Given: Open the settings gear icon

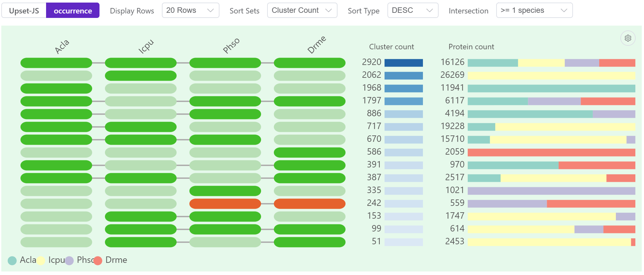Looking at the screenshot, I should coord(628,38).
